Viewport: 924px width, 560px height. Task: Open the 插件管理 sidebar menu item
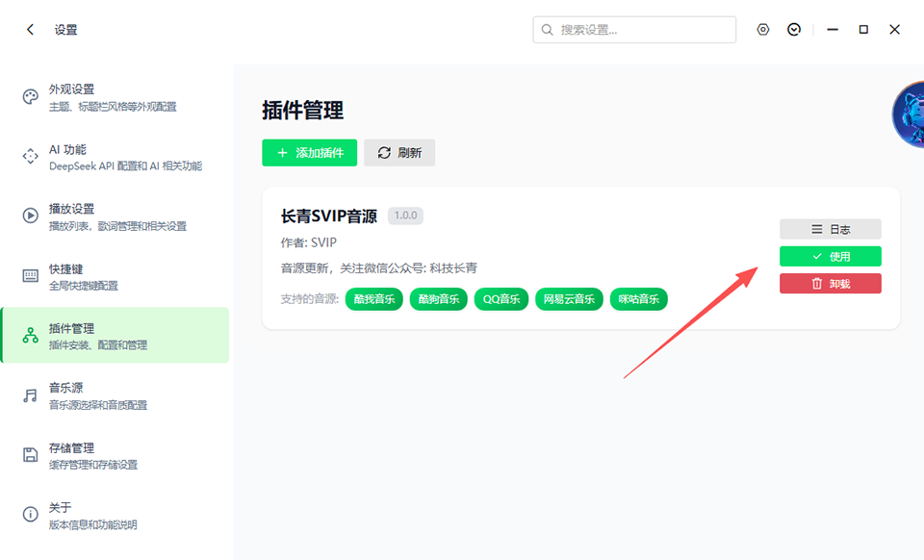coord(115,336)
